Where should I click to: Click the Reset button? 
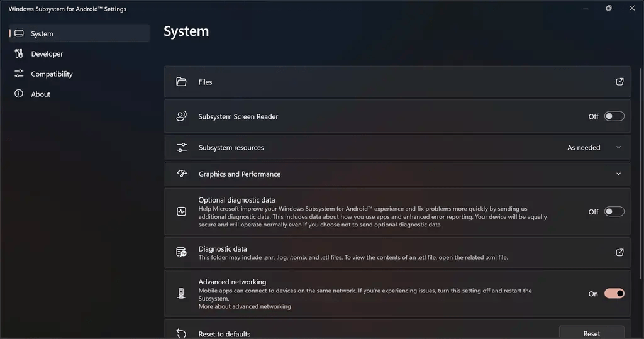point(591,333)
